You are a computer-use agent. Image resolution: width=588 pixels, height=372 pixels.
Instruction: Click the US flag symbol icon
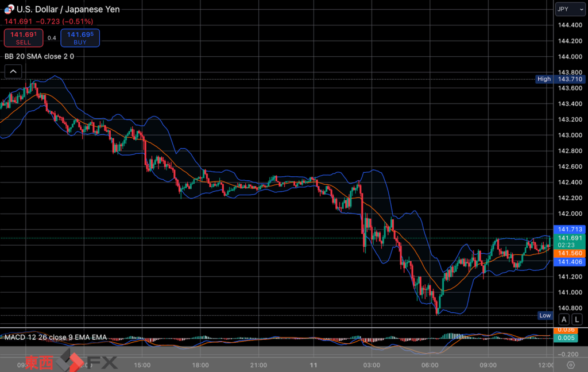9,9
